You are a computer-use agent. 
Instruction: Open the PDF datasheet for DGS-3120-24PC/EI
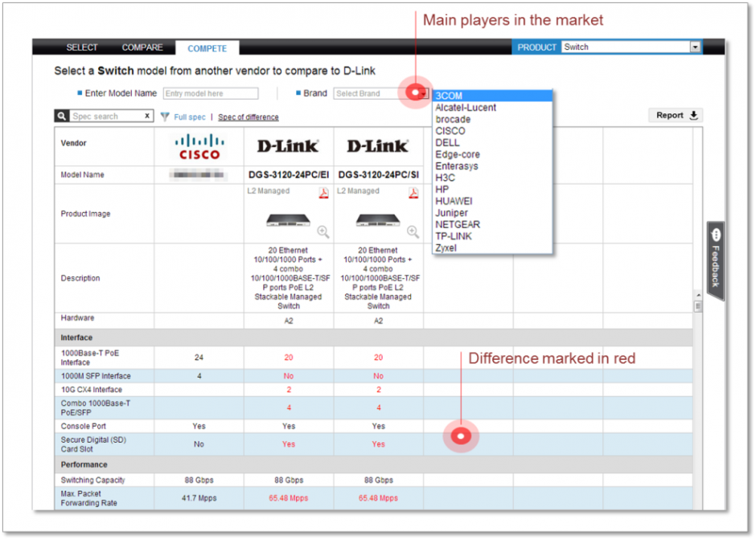click(x=323, y=193)
